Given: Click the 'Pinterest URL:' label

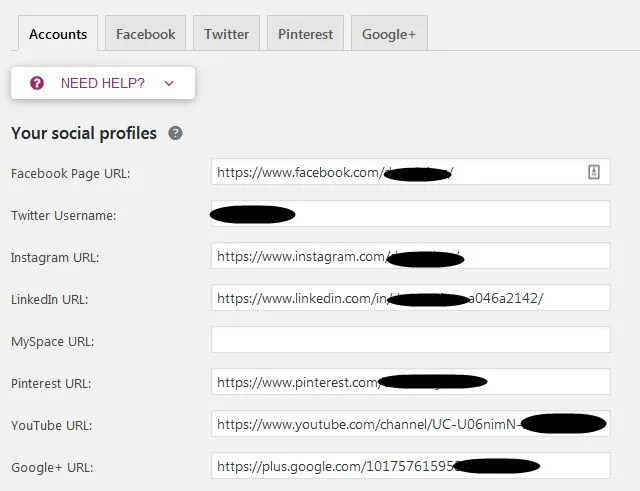Looking at the screenshot, I should tap(51, 383).
